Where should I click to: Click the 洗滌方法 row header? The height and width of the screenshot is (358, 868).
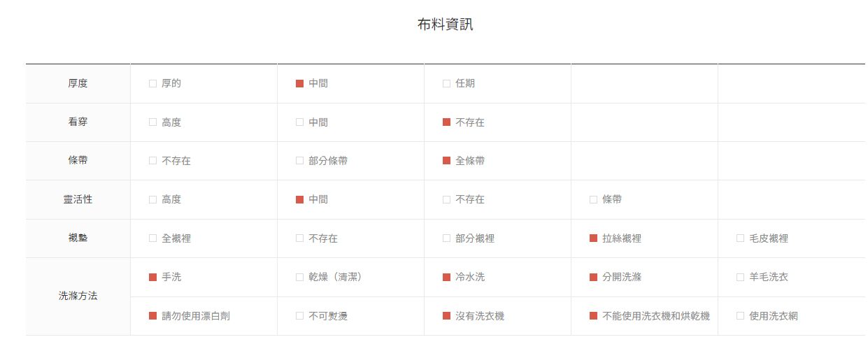pos(78,296)
